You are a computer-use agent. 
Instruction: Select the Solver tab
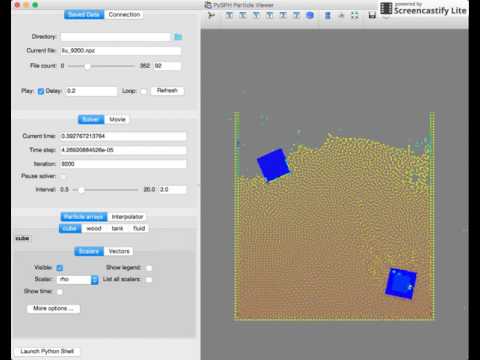pos(91,119)
